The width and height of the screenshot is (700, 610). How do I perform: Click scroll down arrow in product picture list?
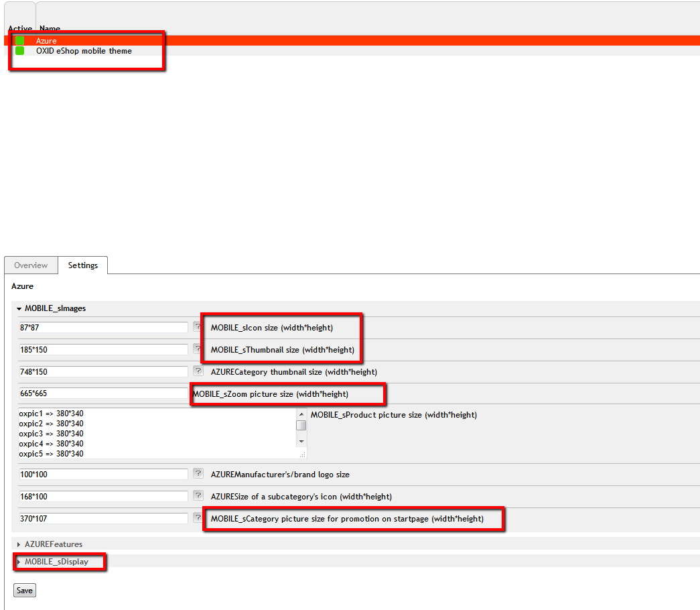(x=301, y=441)
